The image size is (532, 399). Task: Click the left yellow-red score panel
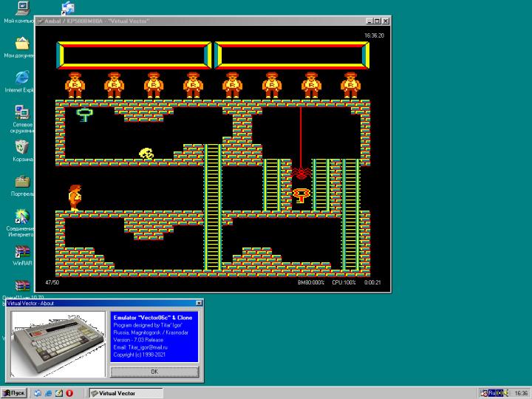point(134,55)
